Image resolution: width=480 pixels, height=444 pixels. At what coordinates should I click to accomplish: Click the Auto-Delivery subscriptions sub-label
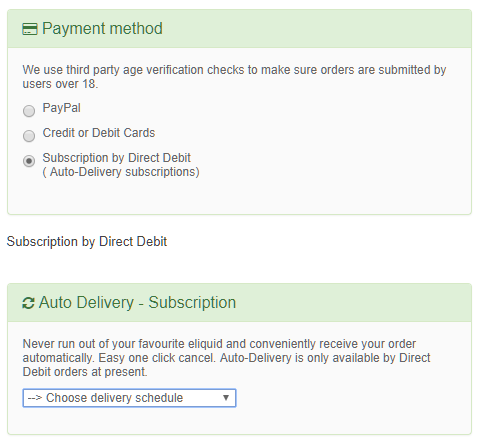(121, 172)
